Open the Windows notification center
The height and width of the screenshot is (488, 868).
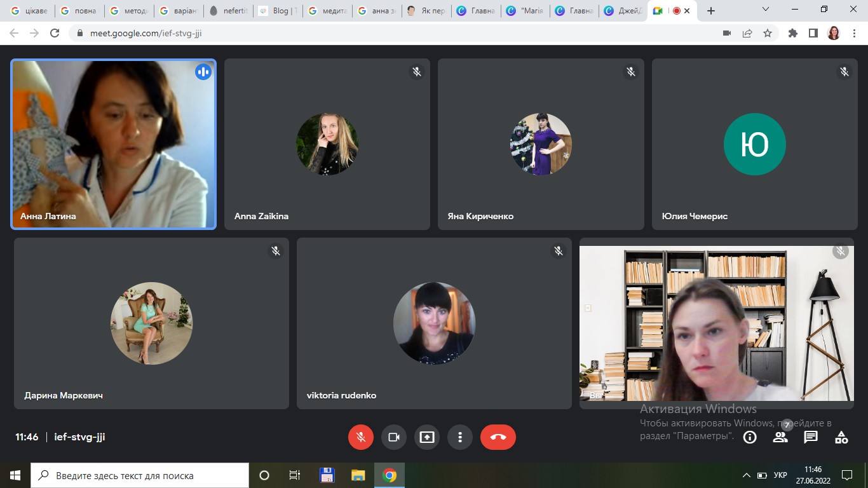pyautogui.click(x=846, y=475)
